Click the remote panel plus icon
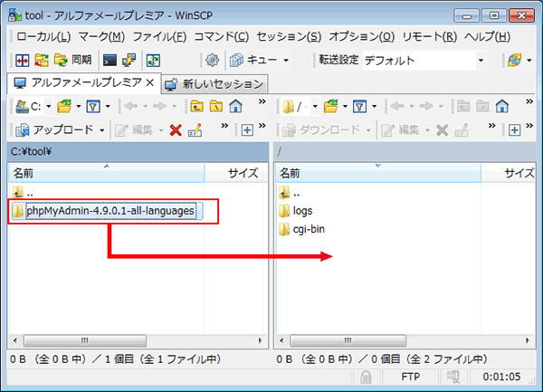543x392 pixels. click(x=514, y=130)
